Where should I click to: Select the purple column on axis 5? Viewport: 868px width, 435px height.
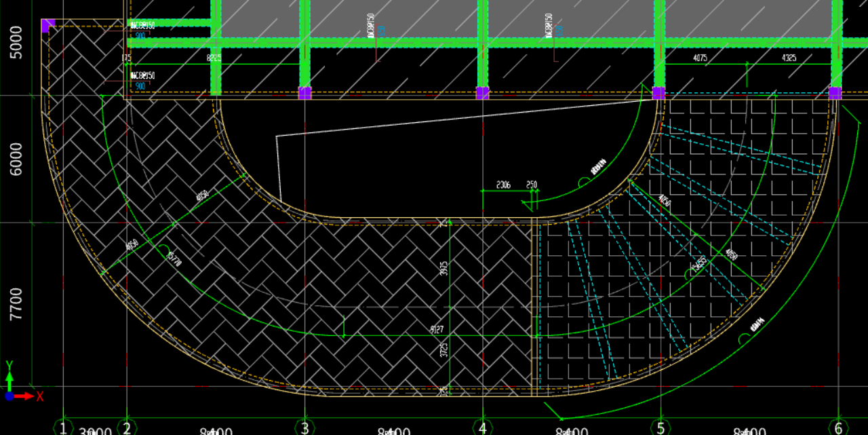[x=658, y=93]
